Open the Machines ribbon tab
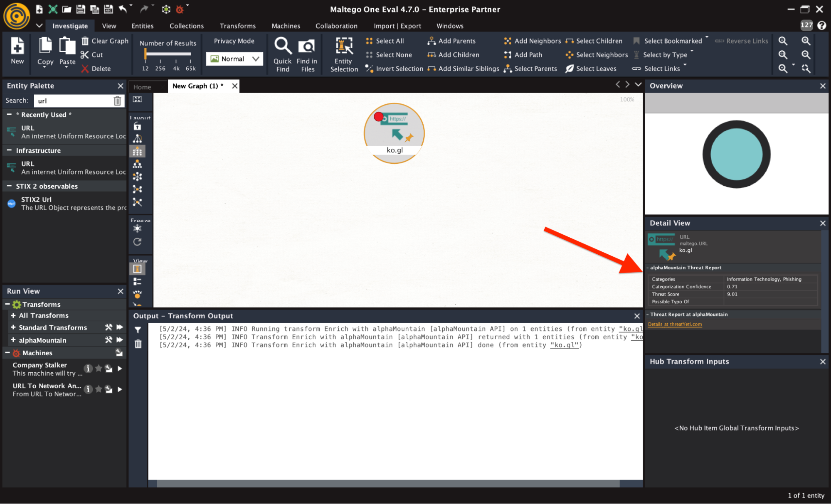This screenshot has height=504, width=831. tap(286, 26)
